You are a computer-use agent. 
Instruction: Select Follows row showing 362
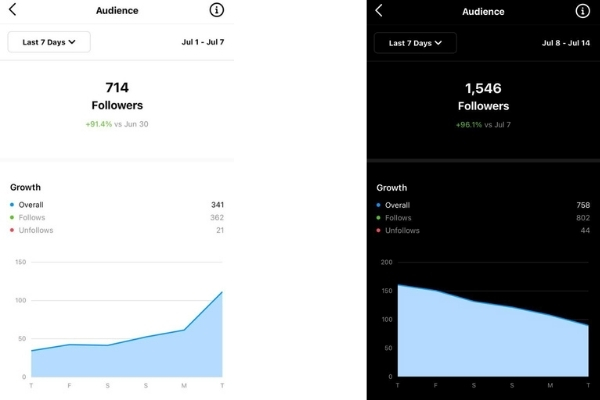click(117, 217)
